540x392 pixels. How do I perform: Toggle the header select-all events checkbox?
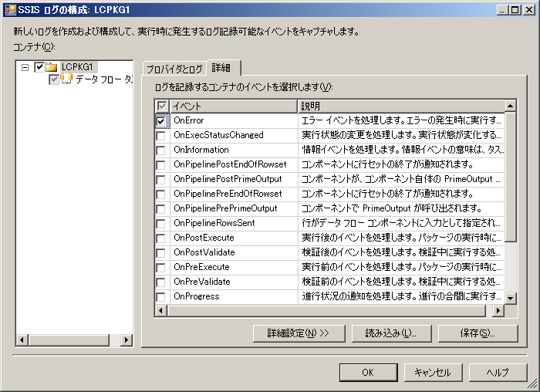(162, 106)
